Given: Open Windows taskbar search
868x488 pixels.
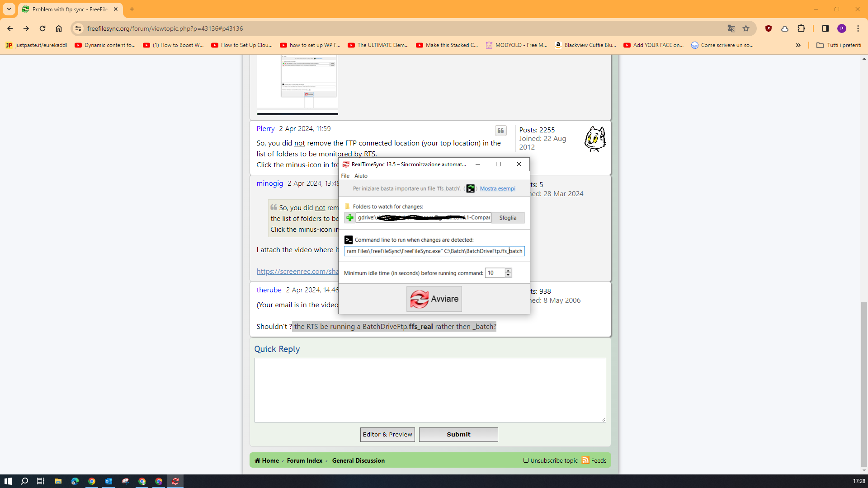Looking at the screenshot, I should click(24, 481).
